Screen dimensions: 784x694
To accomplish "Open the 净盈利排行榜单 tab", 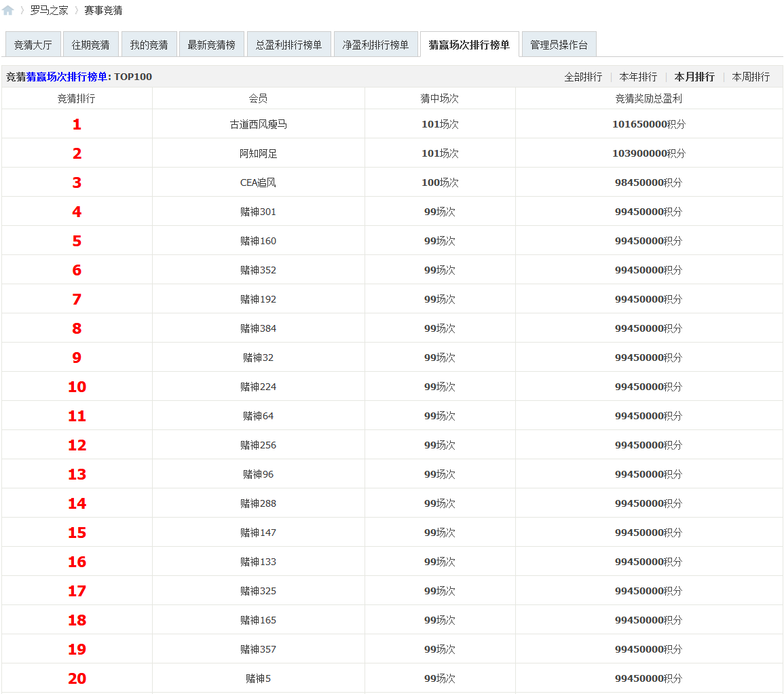I will 375,45.
